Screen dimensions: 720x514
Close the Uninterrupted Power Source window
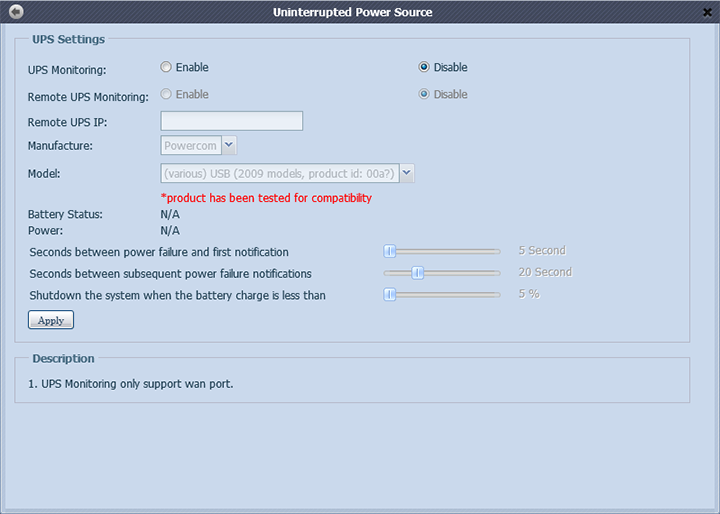pos(704,12)
